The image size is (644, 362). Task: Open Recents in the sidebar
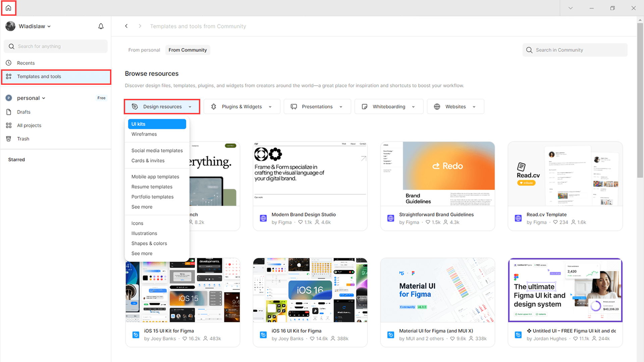[x=26, y=63]
